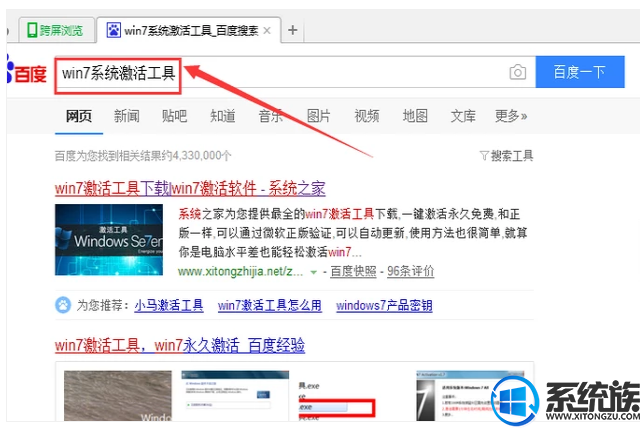The height and width of the screenshot is (429, 640).
Task: Click the funnel icon beside 搜索工具
Action: tap(484, 156)
